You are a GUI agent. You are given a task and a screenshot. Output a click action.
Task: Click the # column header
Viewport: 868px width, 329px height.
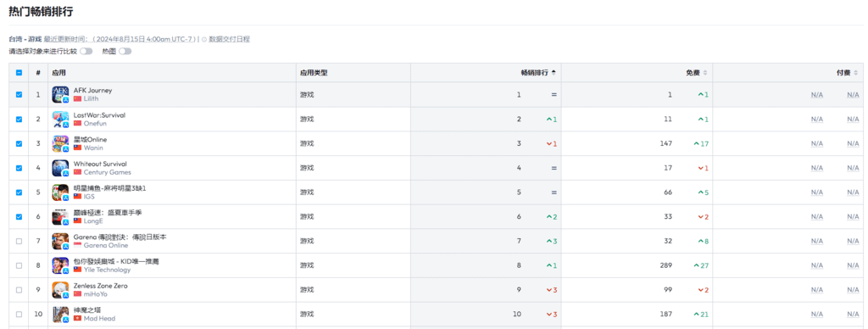tap(38, 73)
